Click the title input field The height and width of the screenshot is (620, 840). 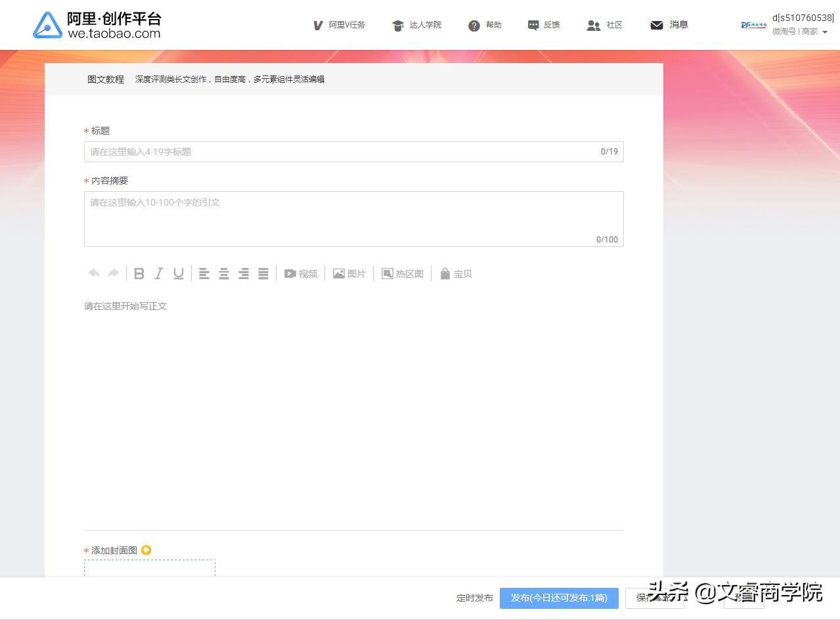coord(353,151)
